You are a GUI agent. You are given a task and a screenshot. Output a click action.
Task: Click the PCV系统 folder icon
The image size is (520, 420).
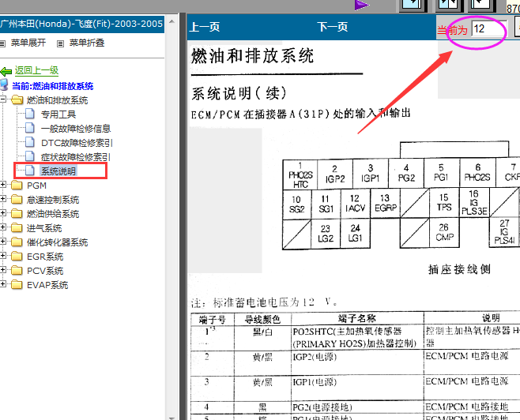point(17,270)
